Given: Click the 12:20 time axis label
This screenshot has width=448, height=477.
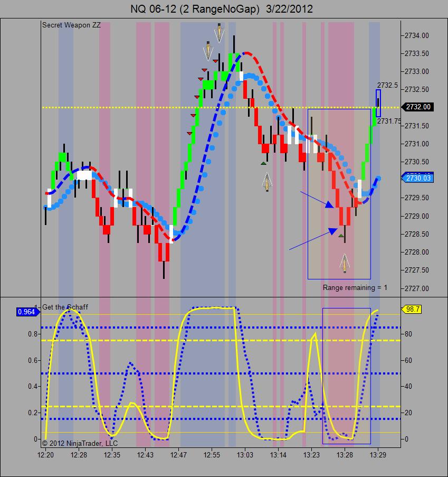Looking at the screenshot, I should pyautogui.click(x=45, y=455).
